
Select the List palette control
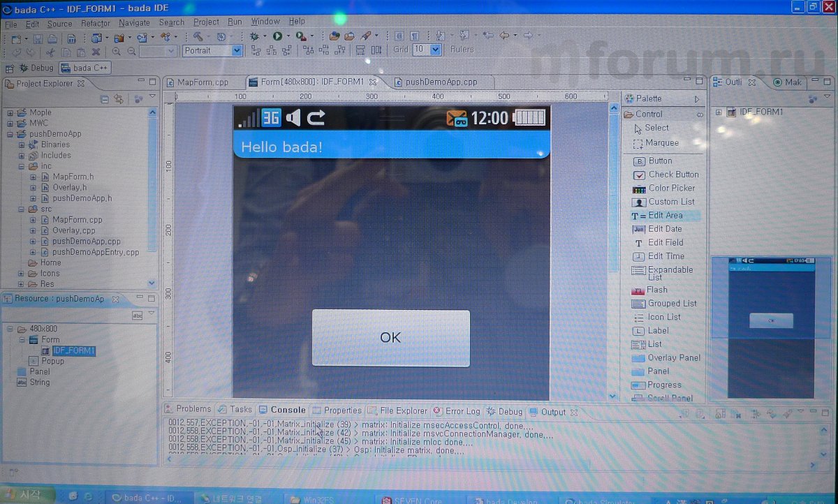647,344
